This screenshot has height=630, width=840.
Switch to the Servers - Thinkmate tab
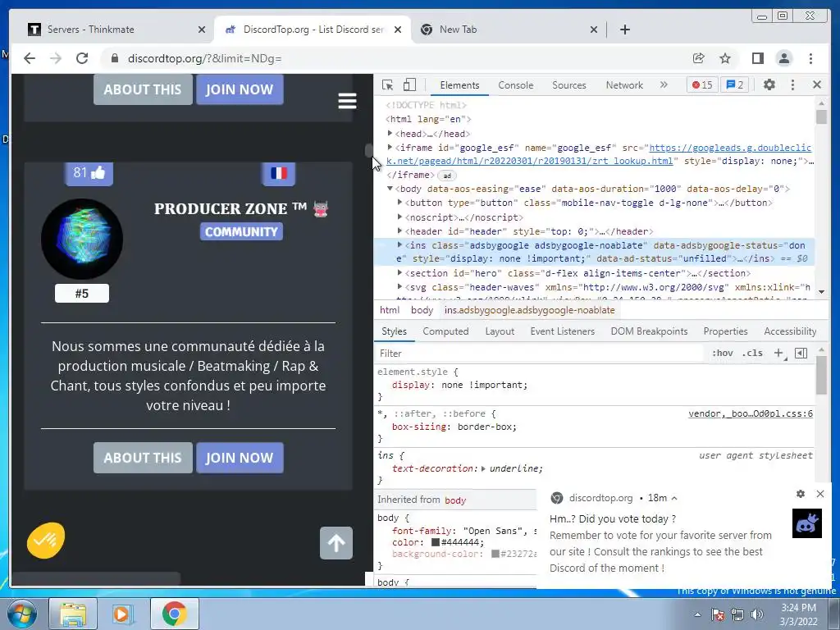[x=116, y=30]
